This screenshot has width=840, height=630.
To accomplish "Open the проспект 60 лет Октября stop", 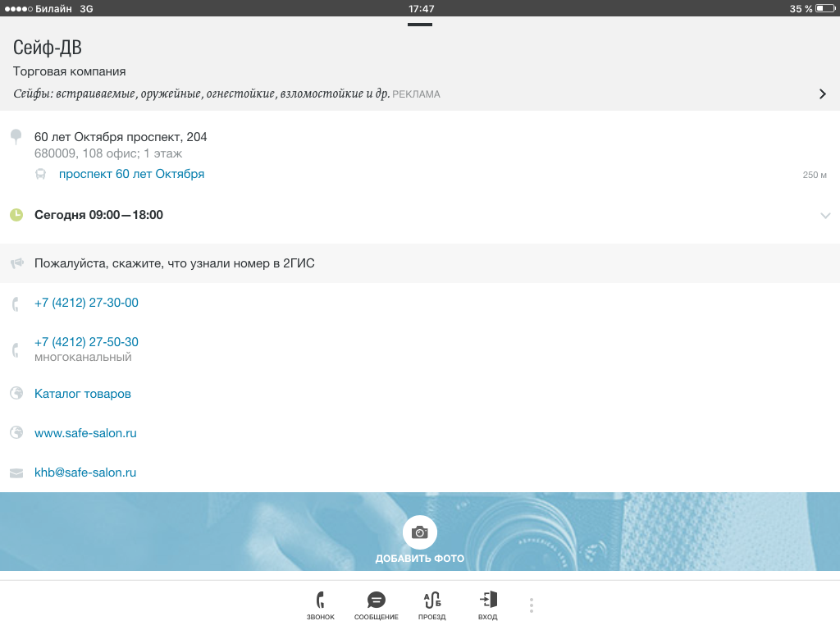I will point(131,174).
